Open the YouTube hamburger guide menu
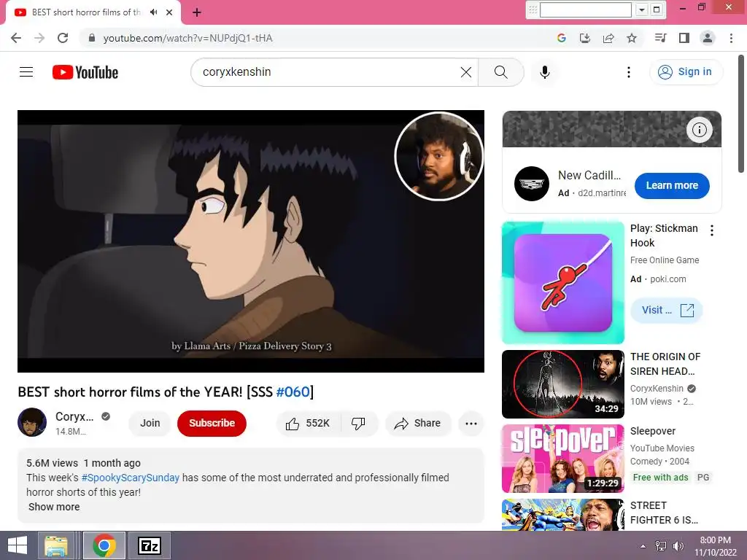 pos(26,72)
